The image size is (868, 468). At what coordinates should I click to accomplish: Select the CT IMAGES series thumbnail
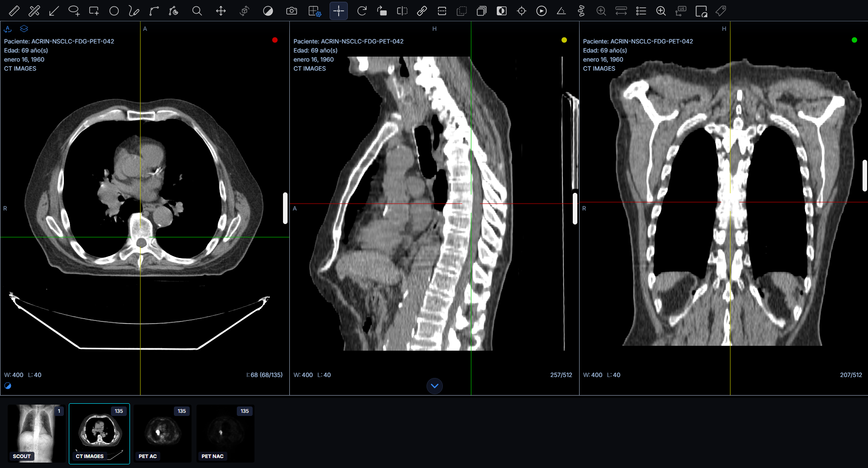[x=100, y=433]
